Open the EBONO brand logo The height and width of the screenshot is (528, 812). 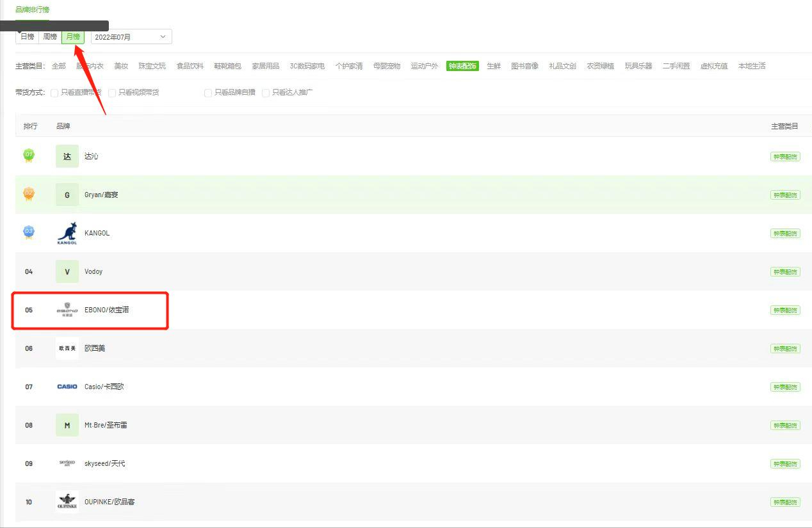tap(67, 310)
